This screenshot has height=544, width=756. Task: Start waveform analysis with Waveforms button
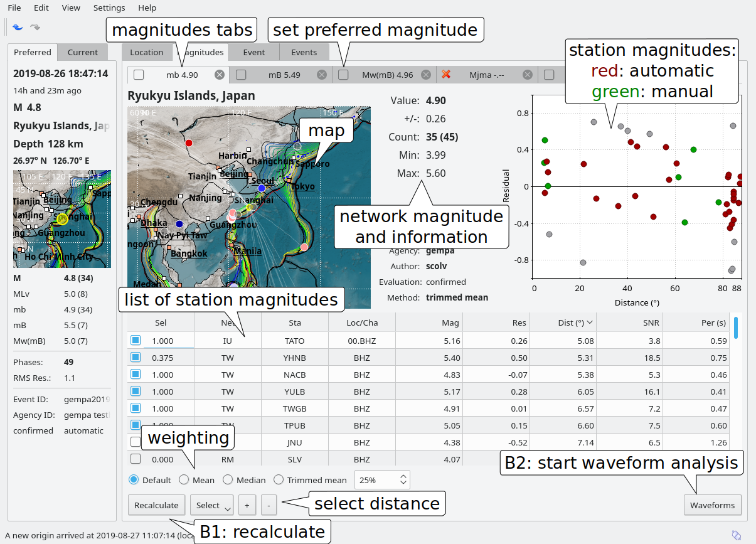[712, 505]
